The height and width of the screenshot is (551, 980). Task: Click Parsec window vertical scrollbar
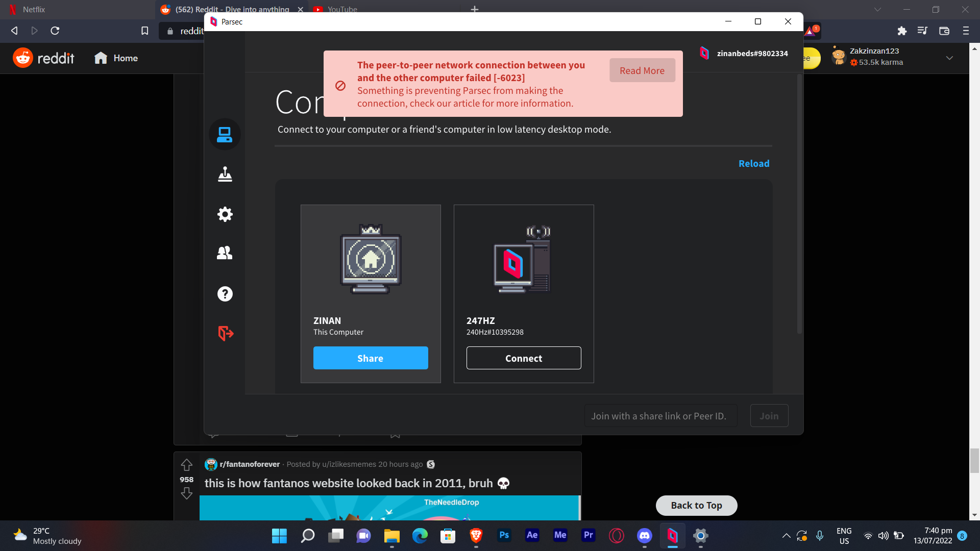[799, 204]
